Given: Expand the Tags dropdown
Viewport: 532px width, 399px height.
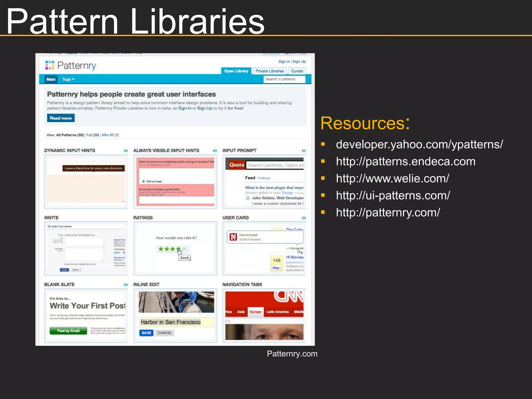Looking at the screenshot, I should 68,79.
